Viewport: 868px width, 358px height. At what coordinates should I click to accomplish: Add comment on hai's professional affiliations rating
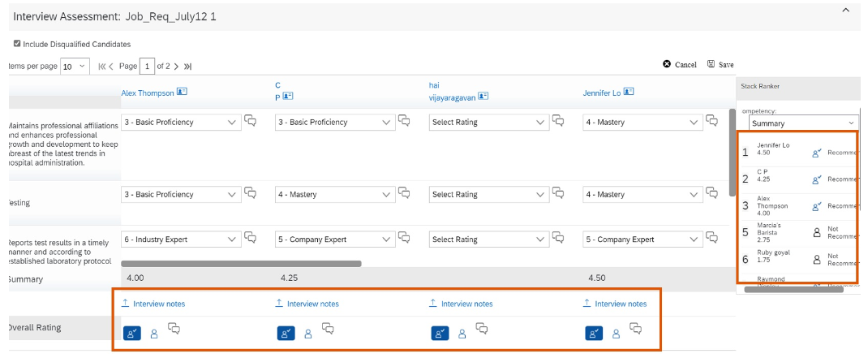point(558,120)
